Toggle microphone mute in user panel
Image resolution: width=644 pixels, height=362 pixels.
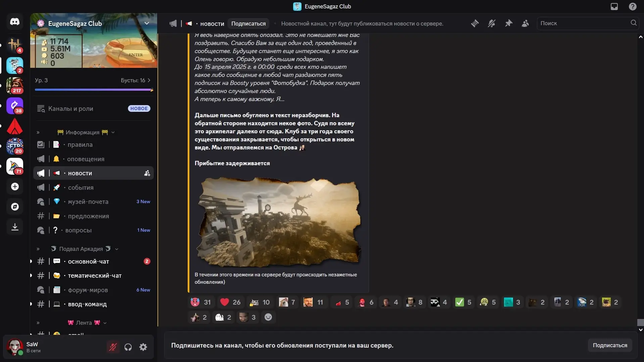tap(113, 347)
